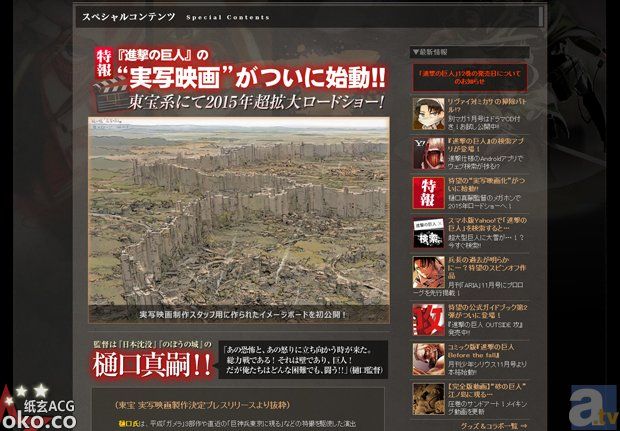Screen dimensions: 620x431
Task: Click director quote box text
Action: click(x=303, y=360)
